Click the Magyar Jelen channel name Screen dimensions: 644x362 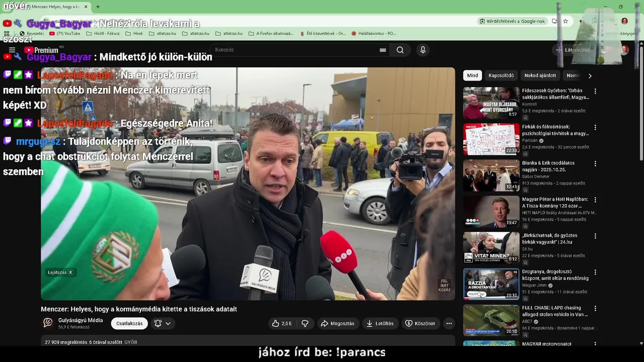coord(535,285)
